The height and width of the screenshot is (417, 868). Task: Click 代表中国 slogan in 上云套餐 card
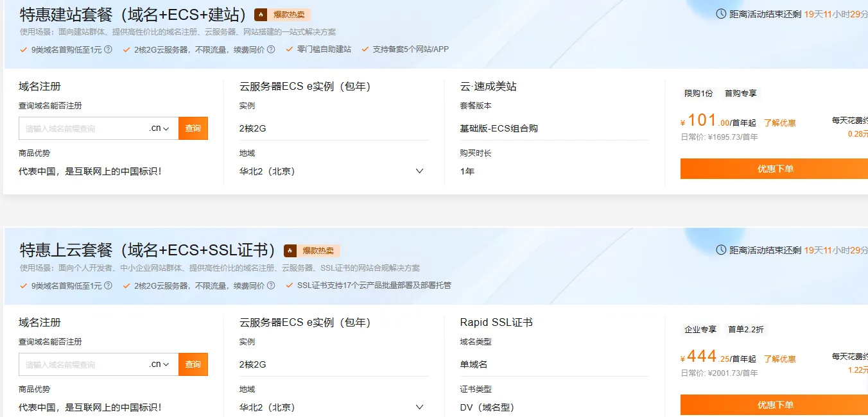(x=90, y=407)
